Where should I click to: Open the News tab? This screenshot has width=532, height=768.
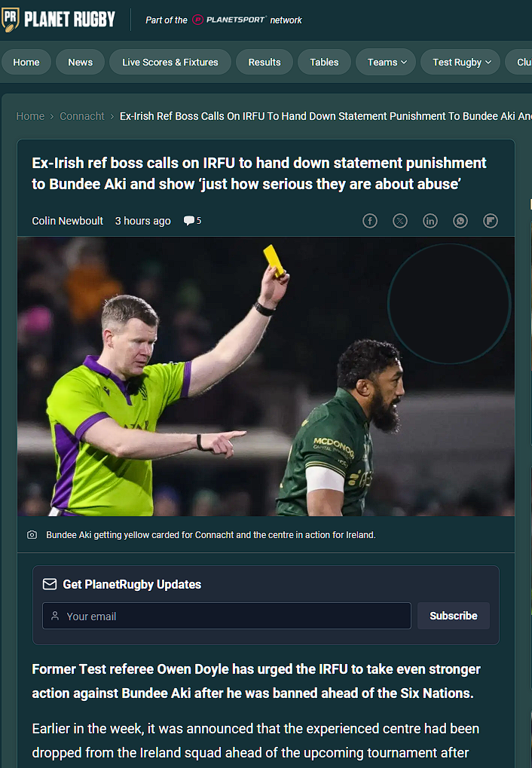point(81,63)
